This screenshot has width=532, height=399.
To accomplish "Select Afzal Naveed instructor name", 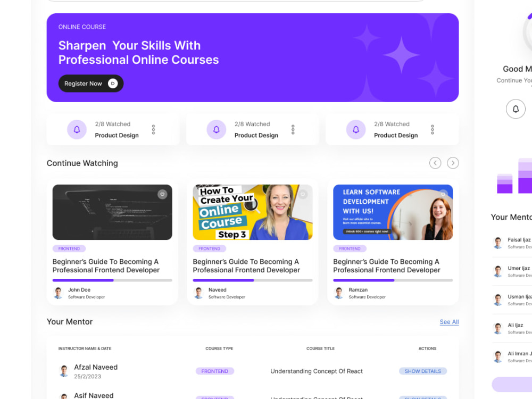I will [x=96, y=367].
